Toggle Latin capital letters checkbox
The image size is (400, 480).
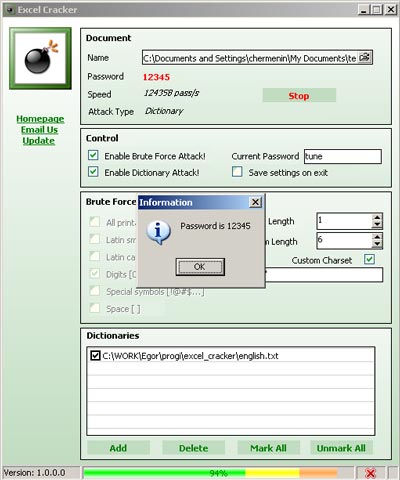95,256
